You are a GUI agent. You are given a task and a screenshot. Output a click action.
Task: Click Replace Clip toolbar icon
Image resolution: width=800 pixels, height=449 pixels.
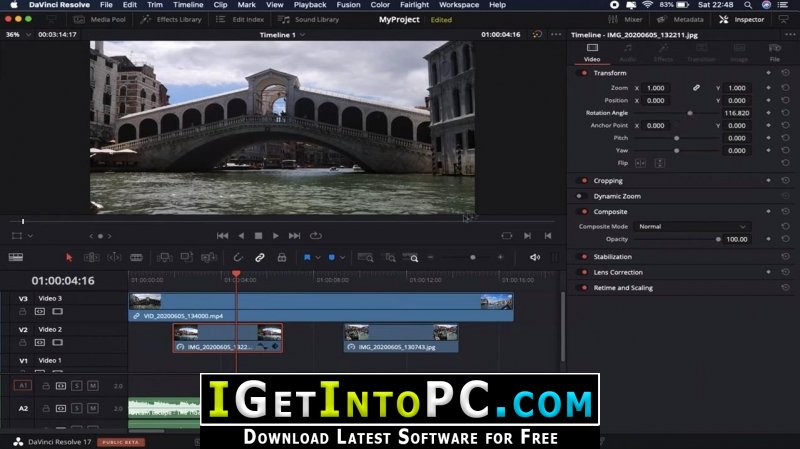209,258
